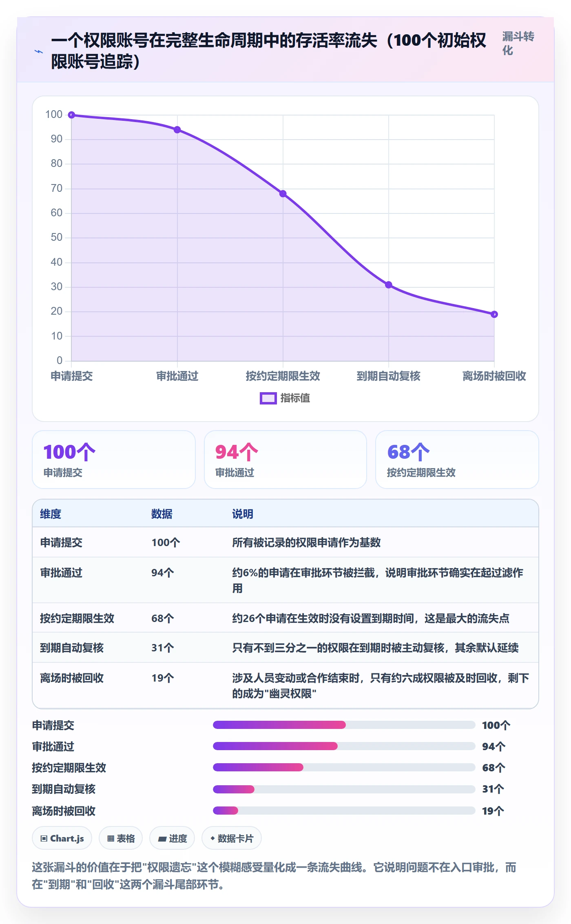Open the 100个 申请提交 data card
The image size is (571, 924).
114,460
